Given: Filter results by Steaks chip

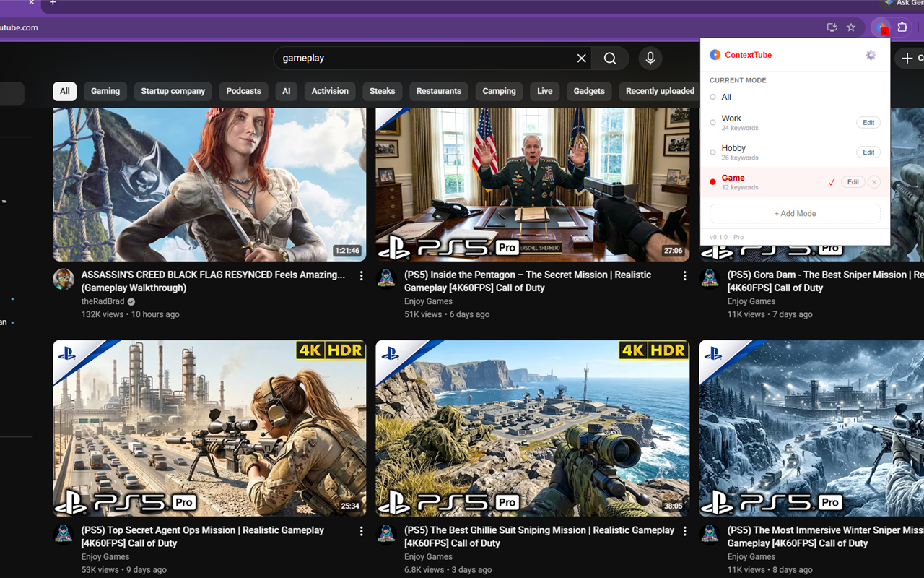Looking at the screenshot, I should pos(383,91).
